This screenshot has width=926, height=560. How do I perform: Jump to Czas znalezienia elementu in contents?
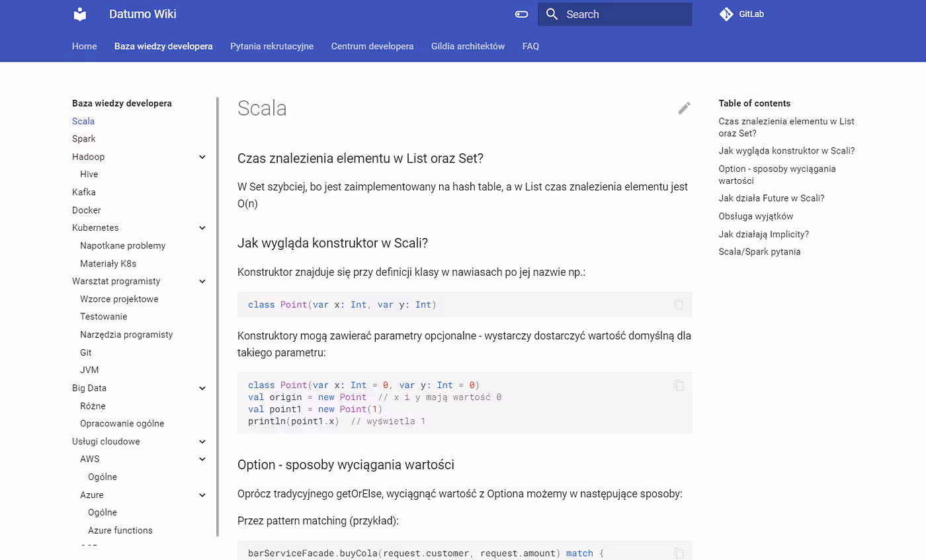tap(786, 127)
